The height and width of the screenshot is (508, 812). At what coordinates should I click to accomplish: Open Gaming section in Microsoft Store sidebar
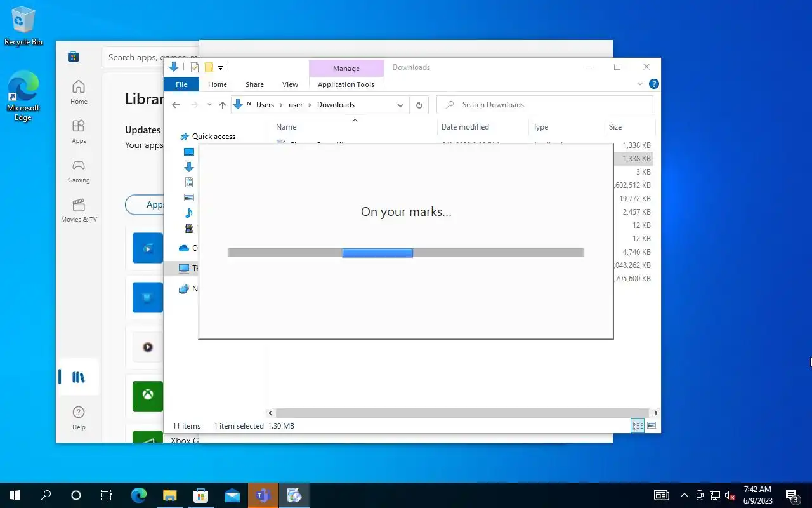[79, 171]
